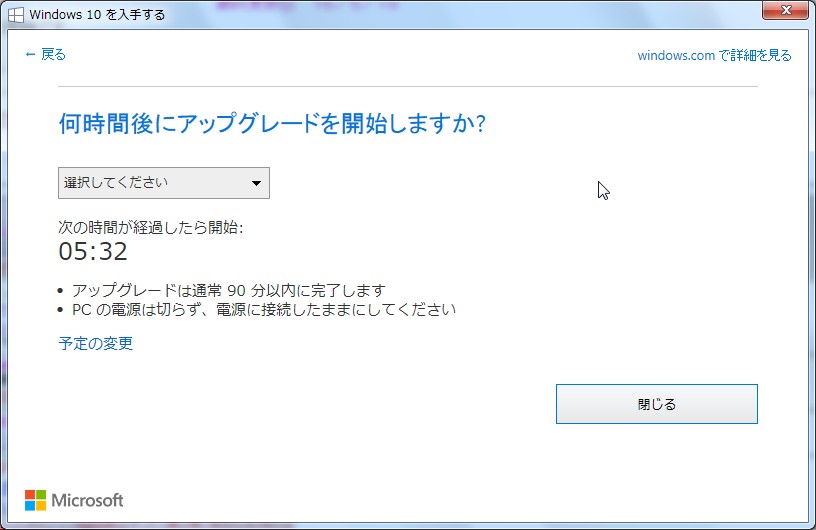Screen dimensions: 816x530
Task: Close the Windows 10 を入手する window
Action: (786, 10)
